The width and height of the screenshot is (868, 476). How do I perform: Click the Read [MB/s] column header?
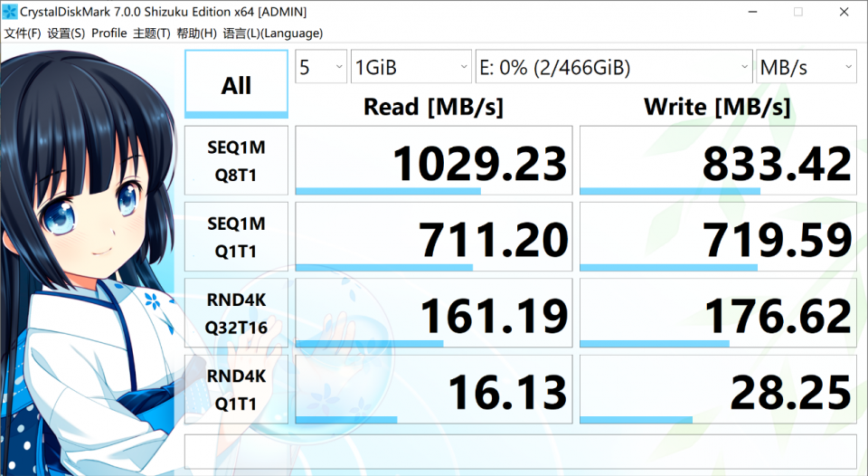pos(433,107)
